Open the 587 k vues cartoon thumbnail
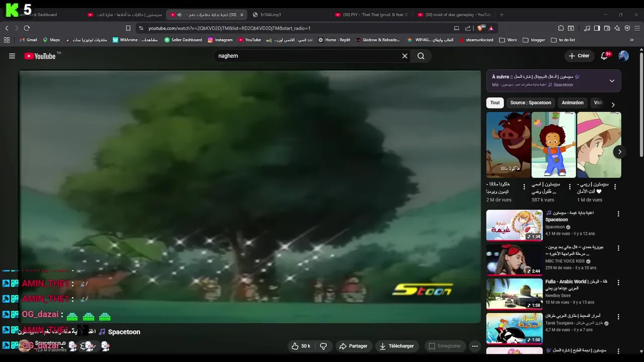Viewport: 644px width, 362px height. pos(553,145)
